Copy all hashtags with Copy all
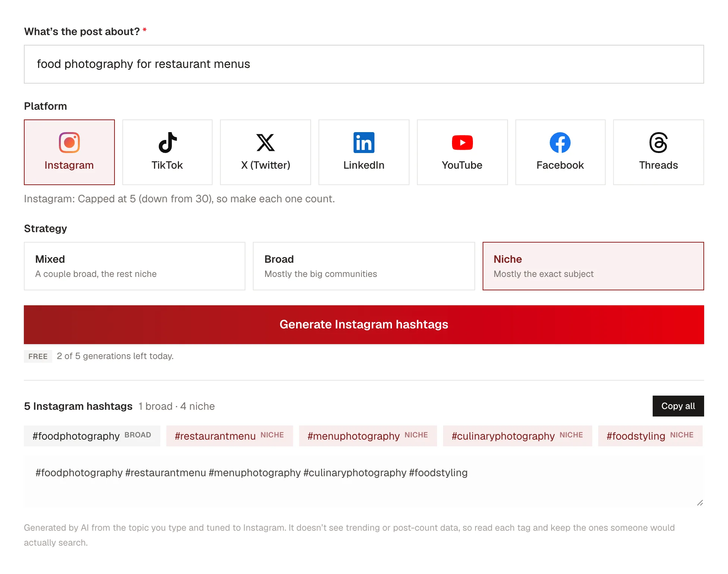The width and height of the screenshot is (728, 574). click(x=678, y=406)
